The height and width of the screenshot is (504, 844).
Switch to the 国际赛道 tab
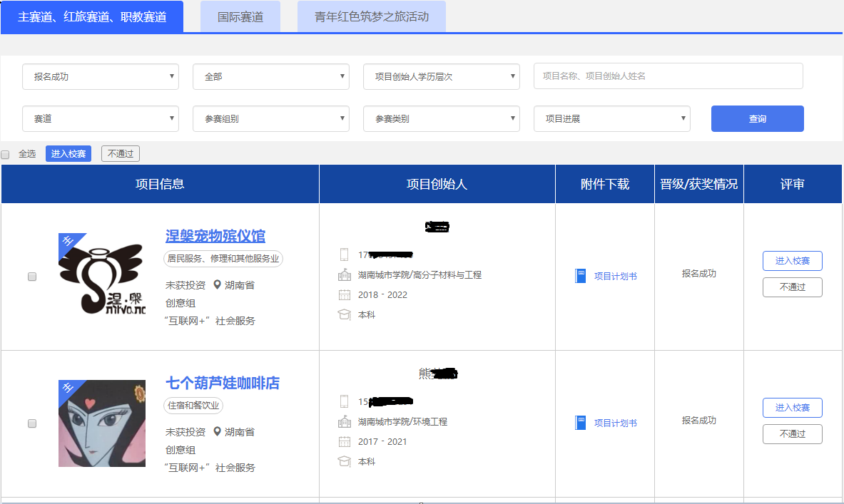click(x=240, y=17)
